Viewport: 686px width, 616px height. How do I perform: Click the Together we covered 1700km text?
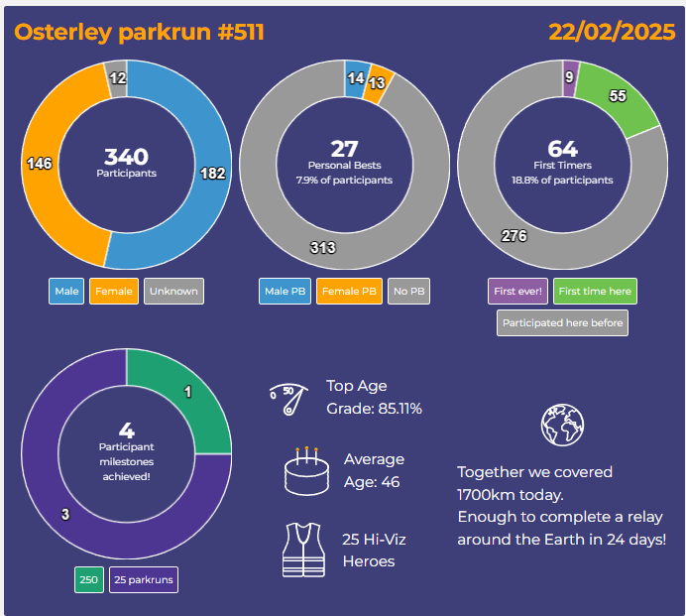click(x=534, y=483)
